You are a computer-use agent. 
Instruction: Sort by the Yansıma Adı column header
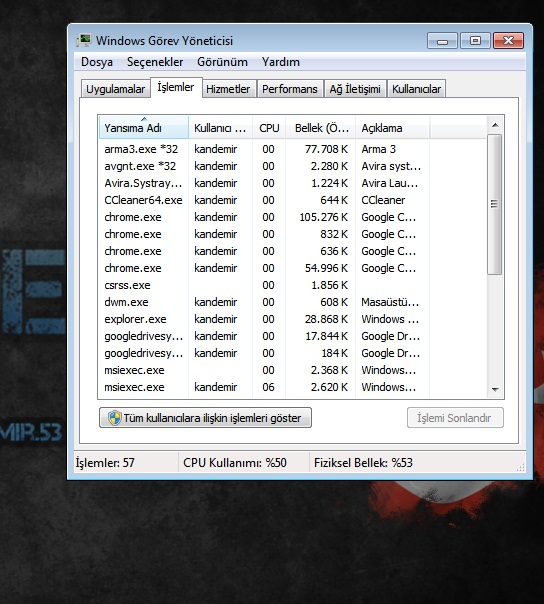click(144, 128)
